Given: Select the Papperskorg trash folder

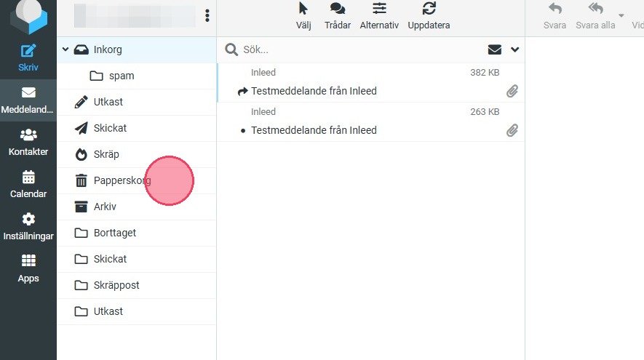Looking at the screenshot, I should click(x=122, y=180).
